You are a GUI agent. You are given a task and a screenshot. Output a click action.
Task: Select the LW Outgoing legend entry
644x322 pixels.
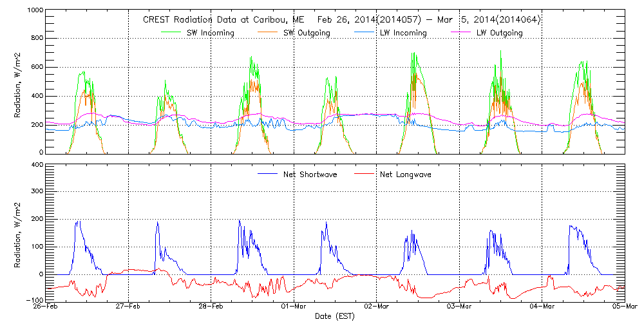click(x=499, y=32)
